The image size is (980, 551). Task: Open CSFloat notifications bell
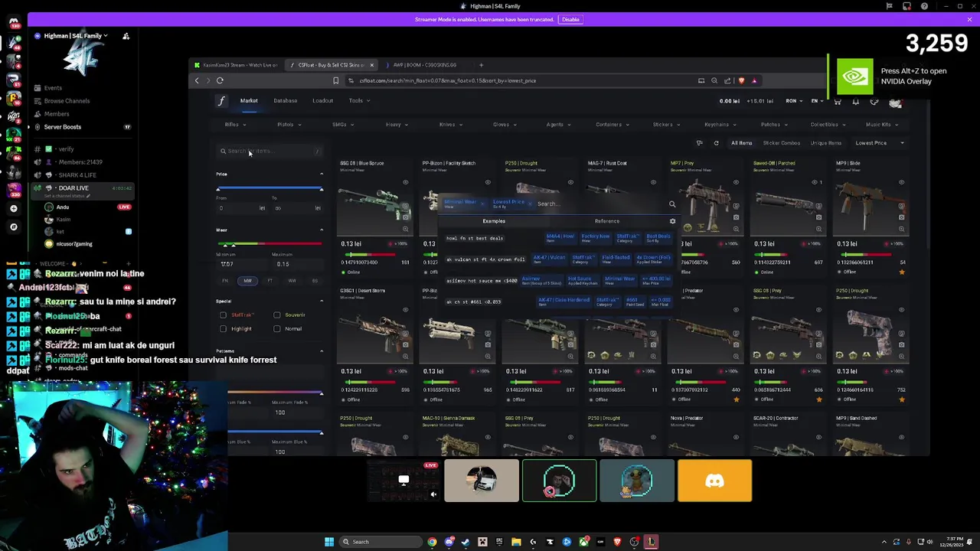[855, 101]
